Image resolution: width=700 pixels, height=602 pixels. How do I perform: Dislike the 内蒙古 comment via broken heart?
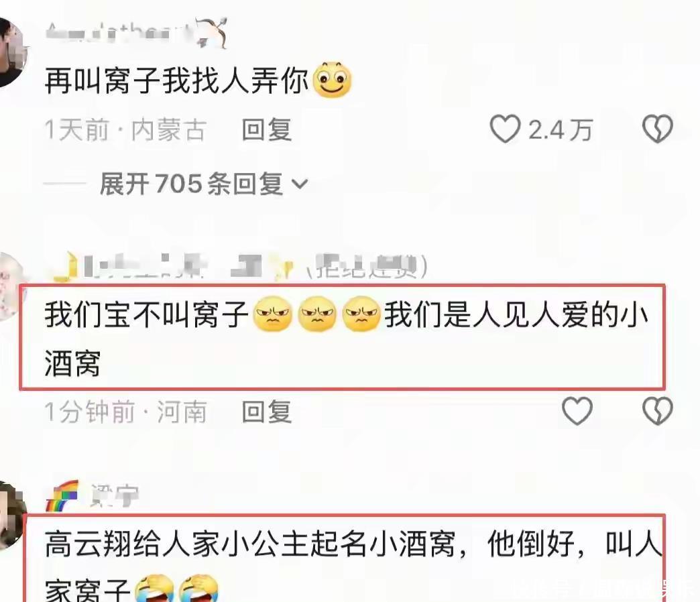(657, 129)
